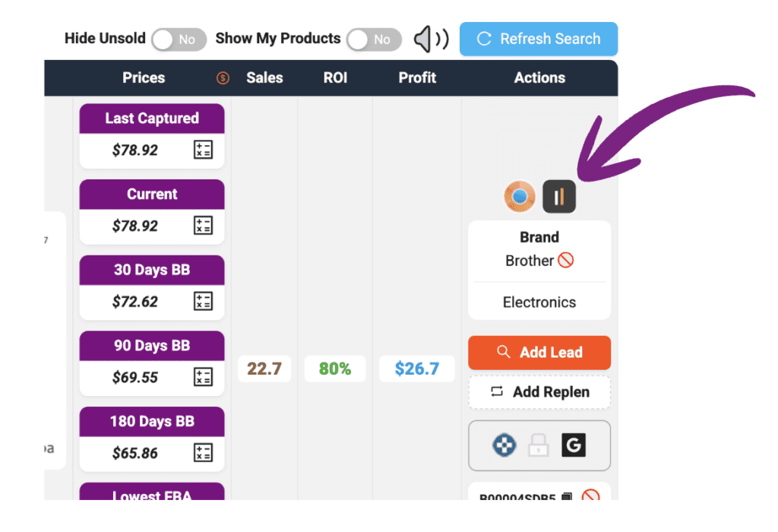Viewport: 778px width, 532px height.
Task: Click the orange Add Lead button
Action: tap(539, 353)
